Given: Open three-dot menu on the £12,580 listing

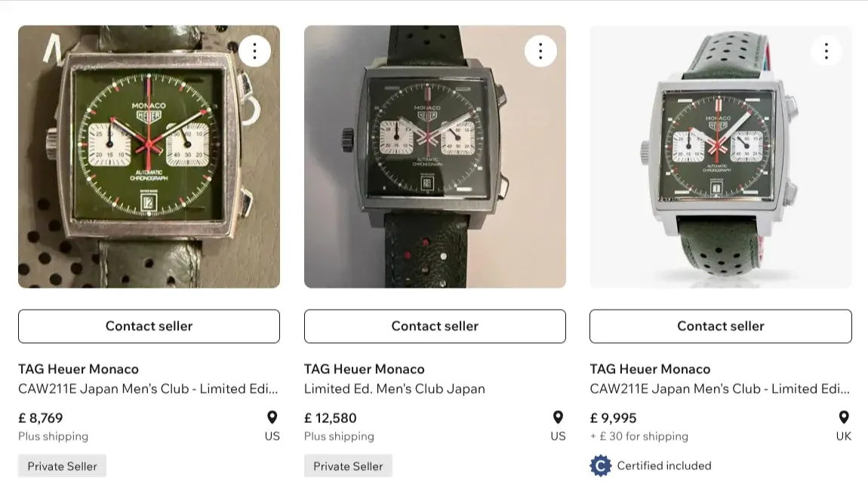Looking at the screenshot, I should [x=540, y=51].
